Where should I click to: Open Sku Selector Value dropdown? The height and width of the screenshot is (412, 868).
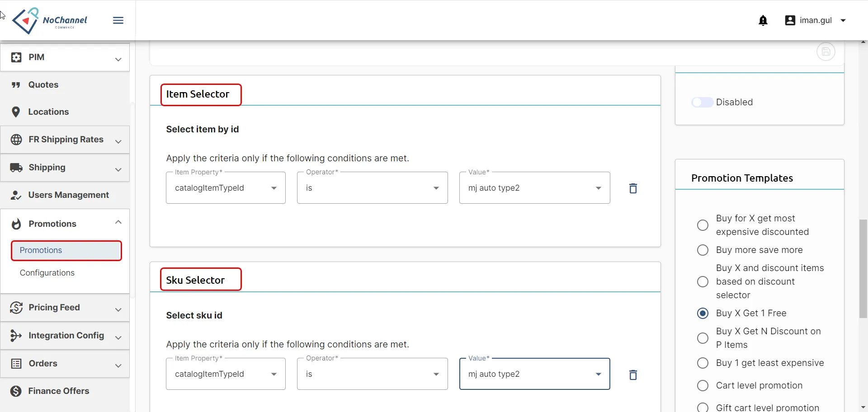click(x=535, y=374)
